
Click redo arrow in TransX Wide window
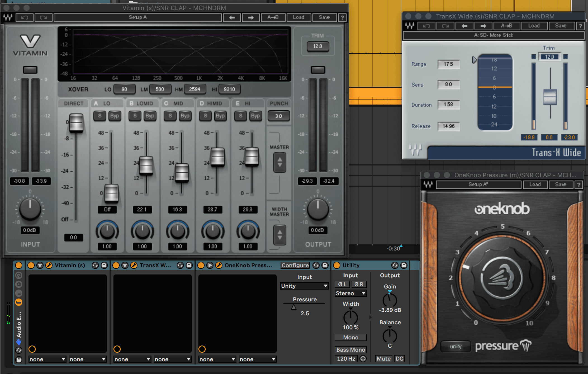[x=445, y=26]
